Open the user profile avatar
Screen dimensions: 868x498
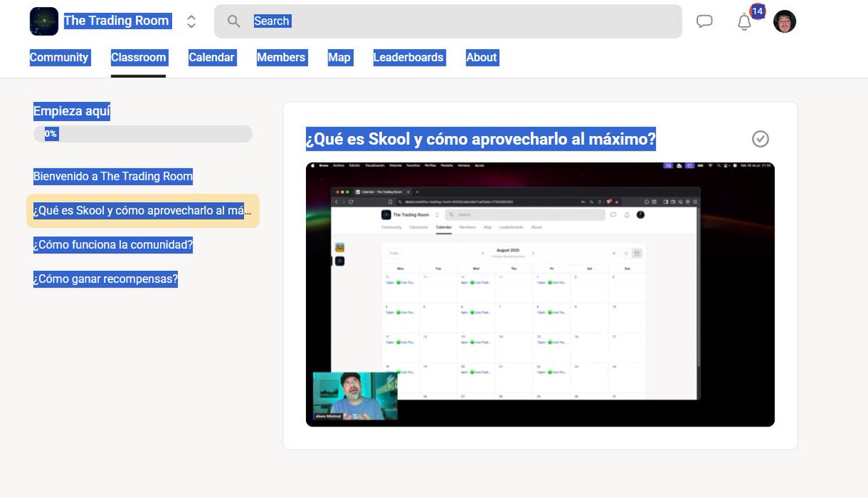[x=785, y=21]
